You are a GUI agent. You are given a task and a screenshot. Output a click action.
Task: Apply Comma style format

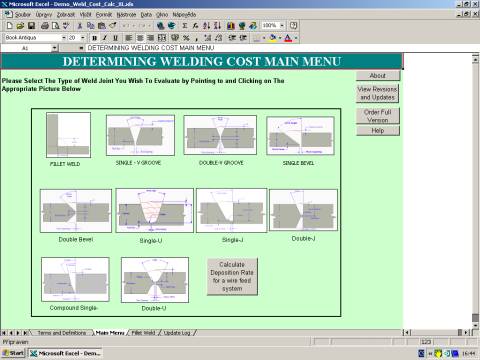click(x=197, y=38)
